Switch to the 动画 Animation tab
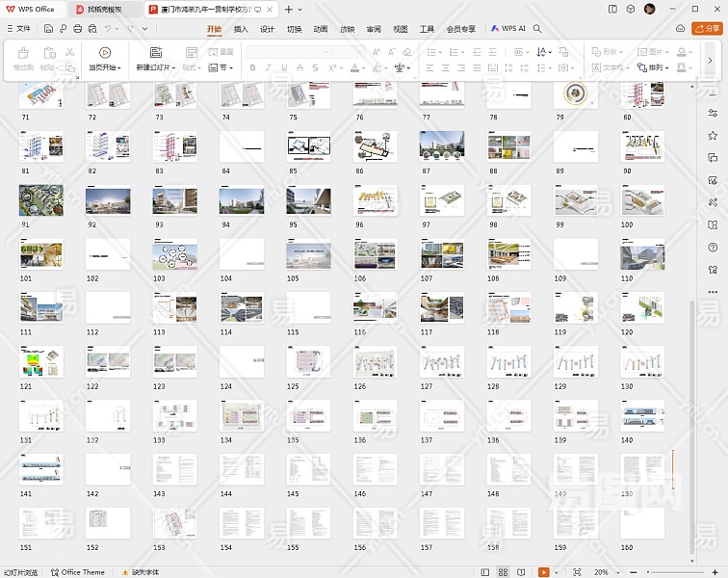 point(321,29)
